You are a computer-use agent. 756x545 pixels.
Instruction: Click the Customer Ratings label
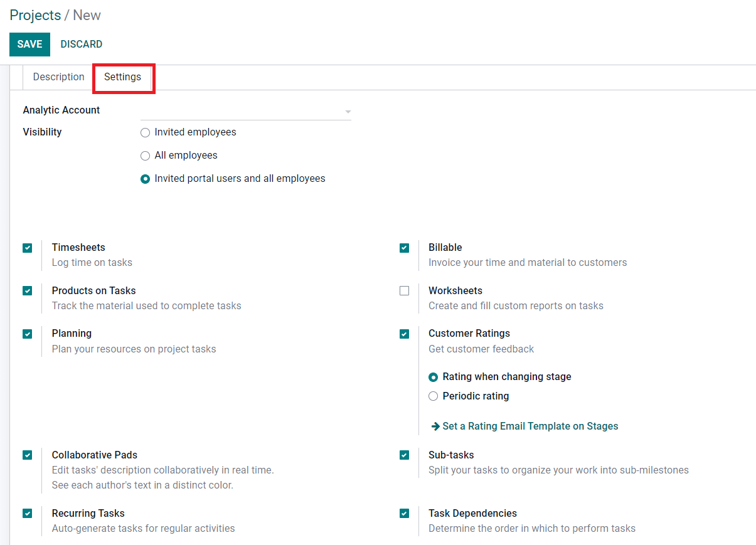pyautogui.click(x=469, y=334)
